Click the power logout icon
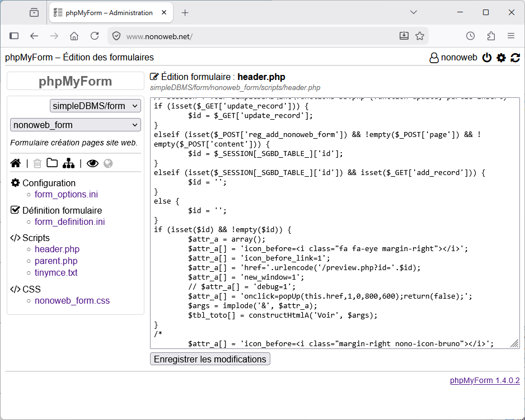The width and height of the screenshot is (525, 420). (x=487, y=58)
